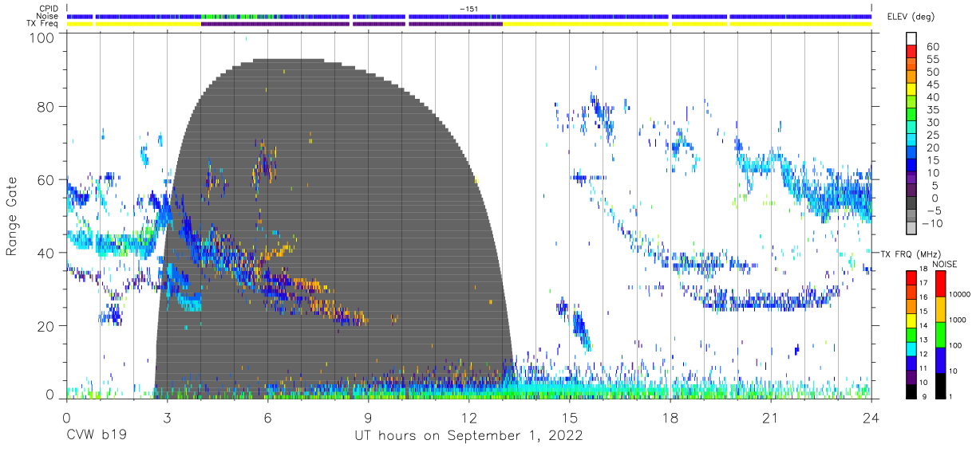980x452 pixels.
Task: Click the scatter cluster near gate 25 at 21 UT
Action: click(770, 301)
